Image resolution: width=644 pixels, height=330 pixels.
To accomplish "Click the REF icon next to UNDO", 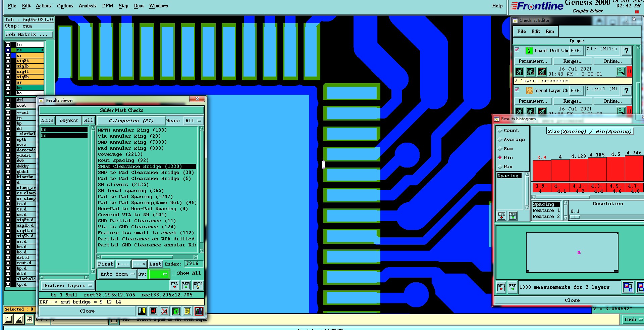I will coord(186,285).
